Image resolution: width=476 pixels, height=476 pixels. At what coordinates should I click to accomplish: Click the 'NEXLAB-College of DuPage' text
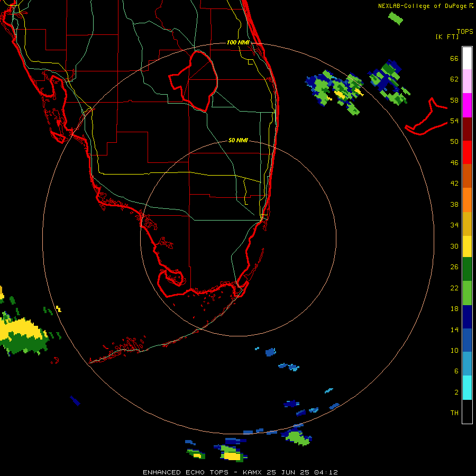(422, 6)
